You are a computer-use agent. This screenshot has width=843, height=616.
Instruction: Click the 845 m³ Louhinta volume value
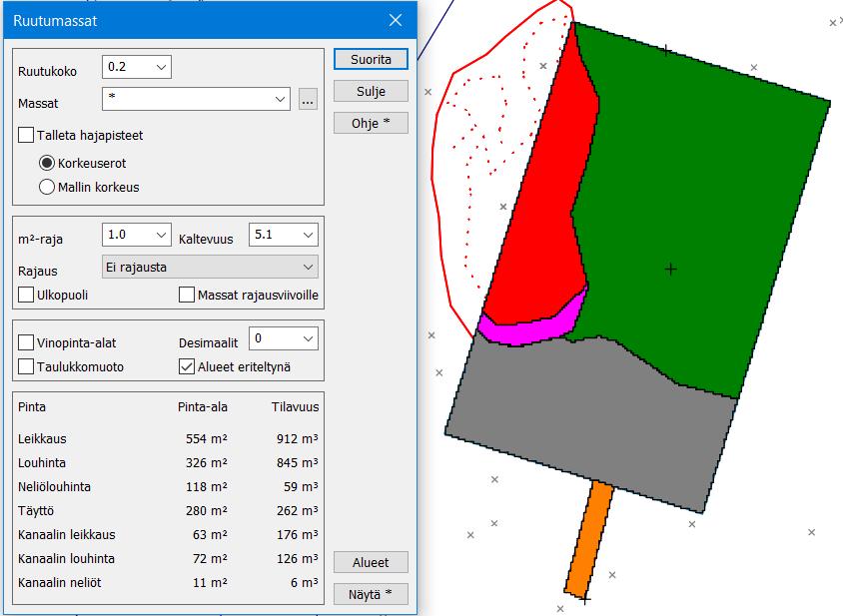298,463
